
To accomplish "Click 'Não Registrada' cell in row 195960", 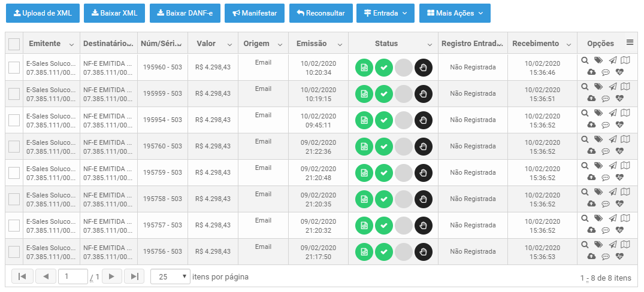I will tap(473, 67).
